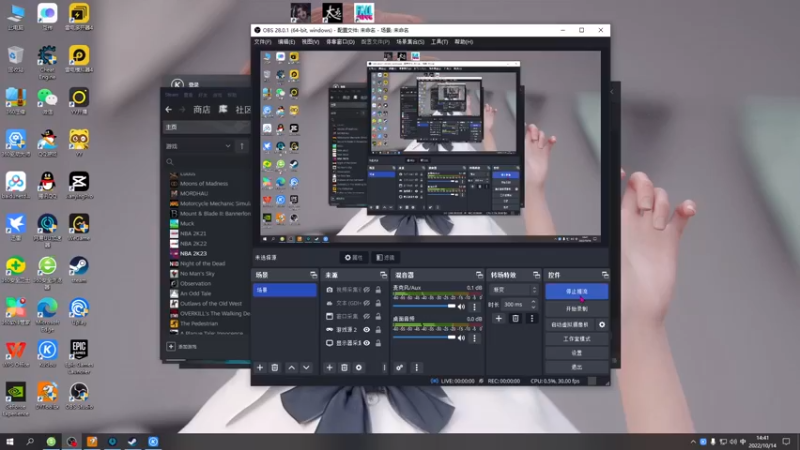800x450 pixels.
Task: Delete selected scene with trash icon
Action: [x=274, y=367]
